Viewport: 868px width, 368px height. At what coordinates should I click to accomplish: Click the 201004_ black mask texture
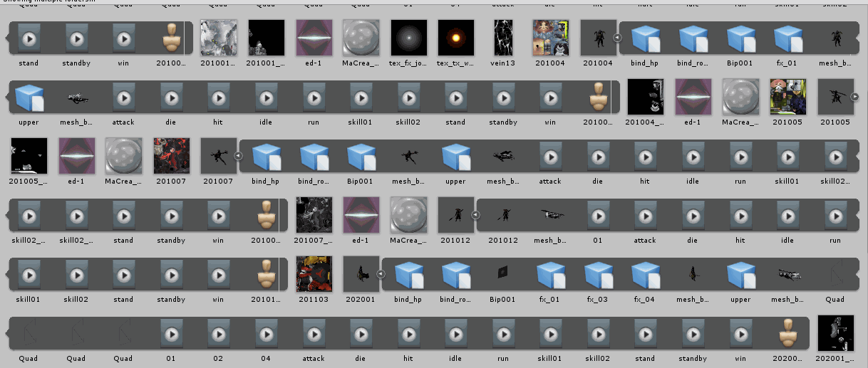pyautogui.click(x=646, y=97)
